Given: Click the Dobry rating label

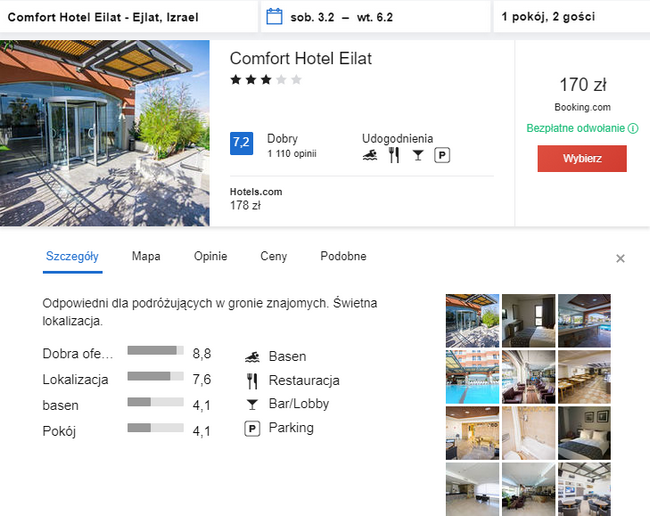Looking at the screenshot, I should pyautogui.click(x=282, y=139).
